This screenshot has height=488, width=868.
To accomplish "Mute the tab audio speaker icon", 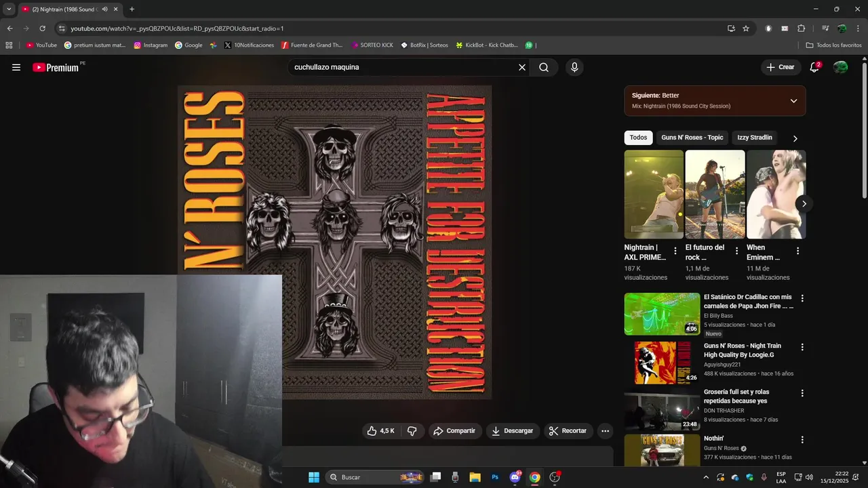I will 104,9.
